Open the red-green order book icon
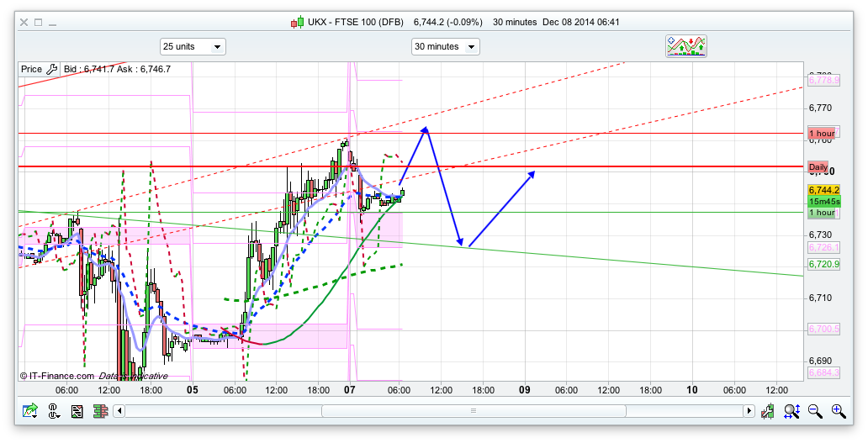Screen dimensions: 868x443 (99, 411)
